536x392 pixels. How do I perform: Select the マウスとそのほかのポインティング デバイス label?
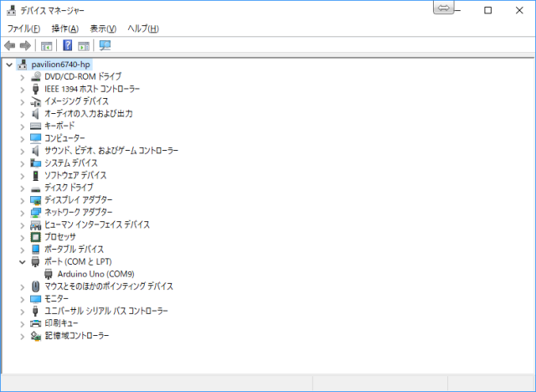tap(109, 286)
